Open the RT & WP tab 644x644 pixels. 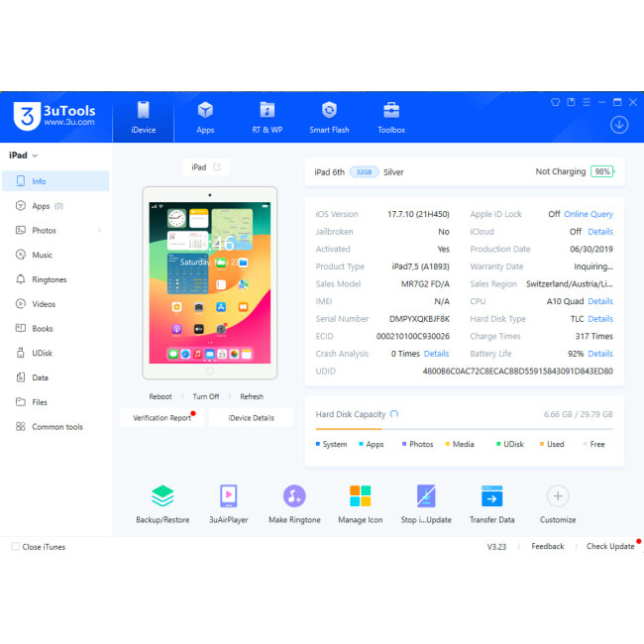point(268,118)
